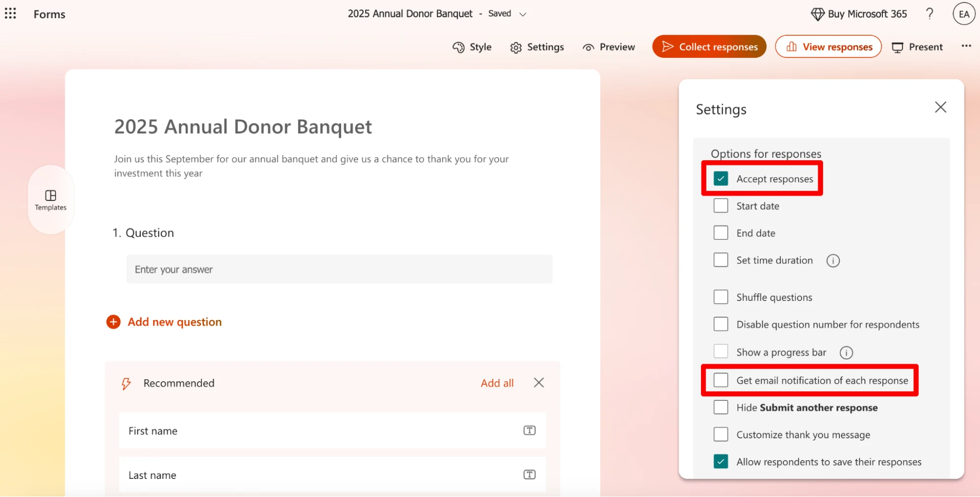Click the text type icon on First name

click(529, 430)
